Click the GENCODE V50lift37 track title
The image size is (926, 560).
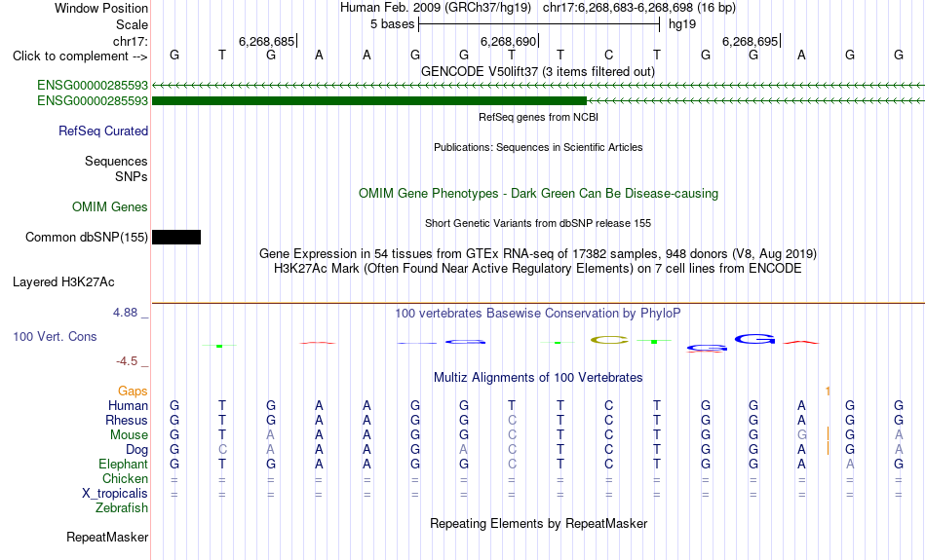[x=537, y=72]
